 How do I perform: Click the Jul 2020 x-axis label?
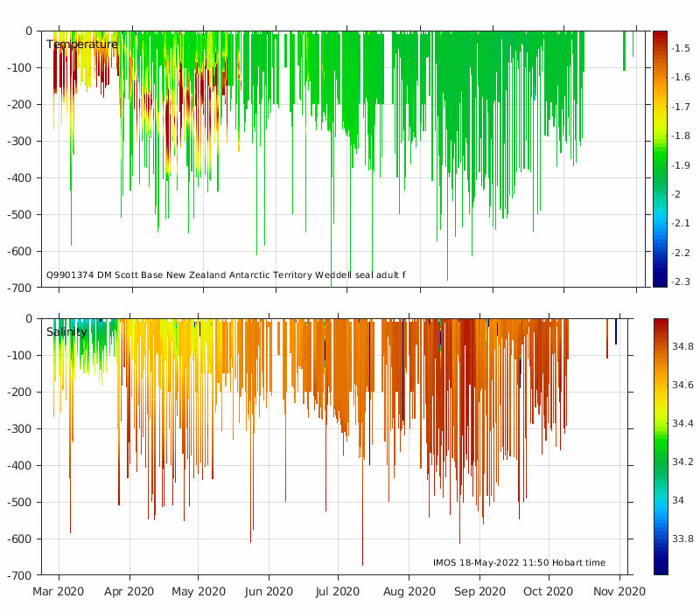[x=338, y=592]
